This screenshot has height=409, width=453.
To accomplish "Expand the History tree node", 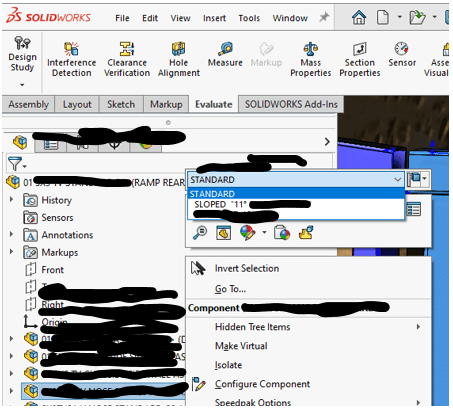I will (x=11, y=200).
